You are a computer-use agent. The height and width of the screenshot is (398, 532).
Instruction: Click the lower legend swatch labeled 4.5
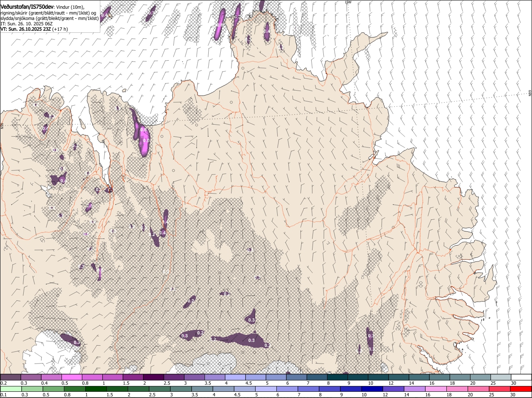244,389
